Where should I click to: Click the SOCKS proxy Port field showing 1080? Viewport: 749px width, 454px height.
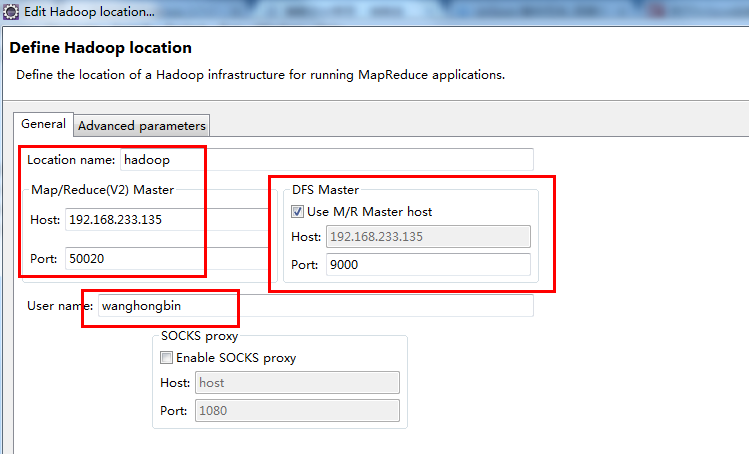click(297, 411)
